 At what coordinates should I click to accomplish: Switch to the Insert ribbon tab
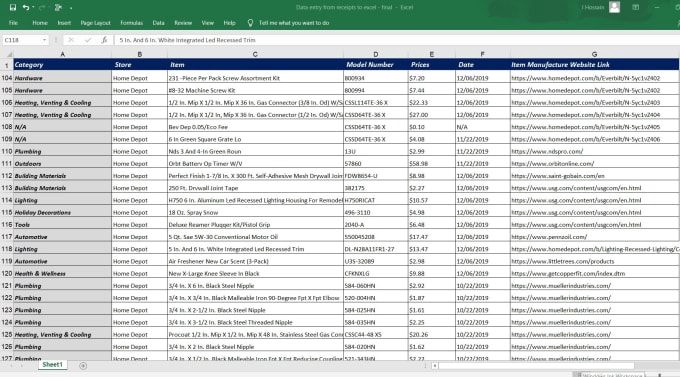[x=64, y=23]
